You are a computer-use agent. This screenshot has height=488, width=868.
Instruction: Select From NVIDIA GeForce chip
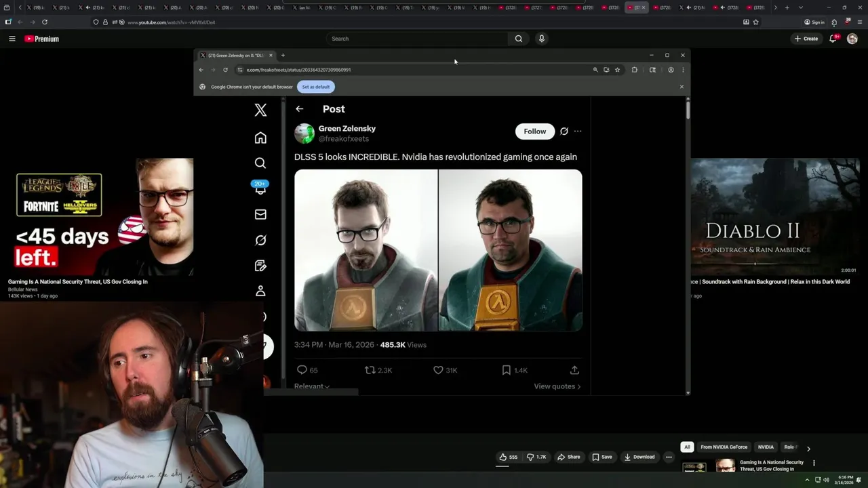[724, 447]
